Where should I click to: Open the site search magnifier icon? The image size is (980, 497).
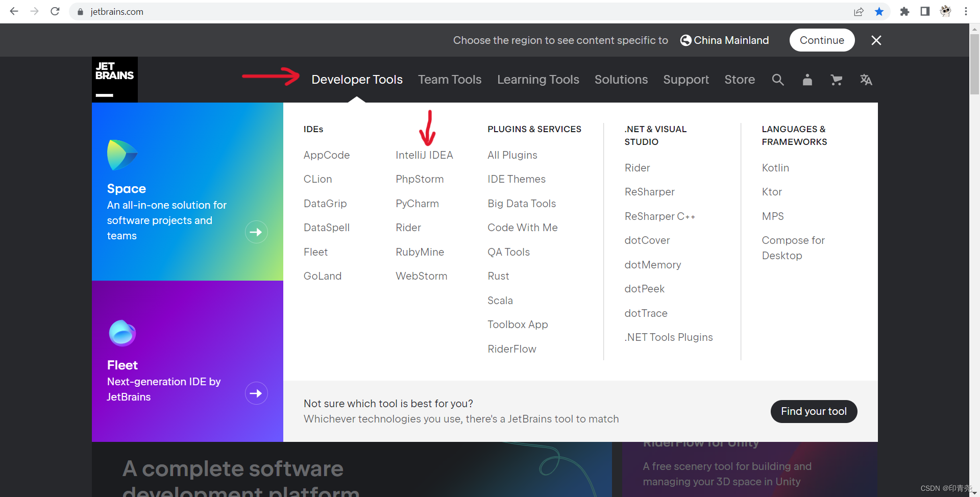(x=778, y=80)
